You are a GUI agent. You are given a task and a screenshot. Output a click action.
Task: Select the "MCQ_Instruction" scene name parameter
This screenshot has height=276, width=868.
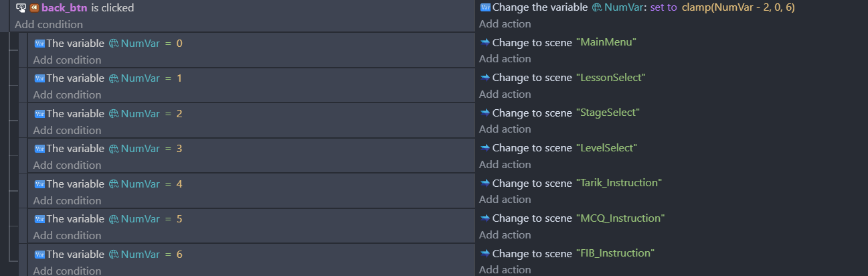coord(620,218)
